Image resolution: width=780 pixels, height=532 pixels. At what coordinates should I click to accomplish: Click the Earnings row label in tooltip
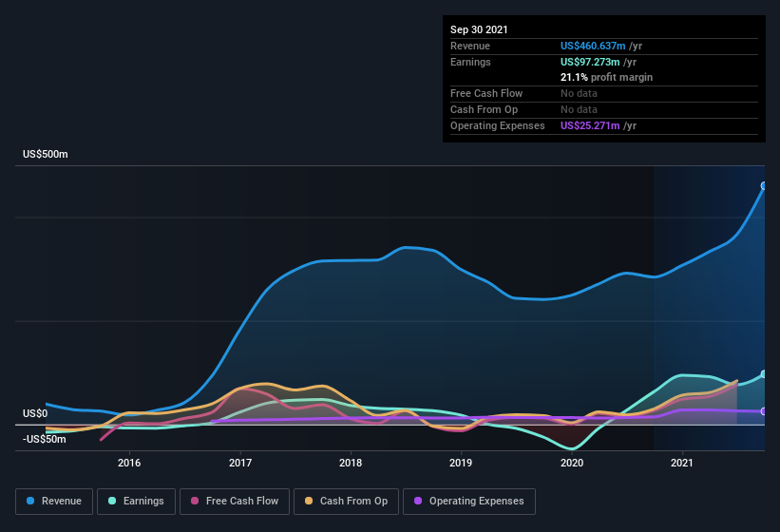470,62
